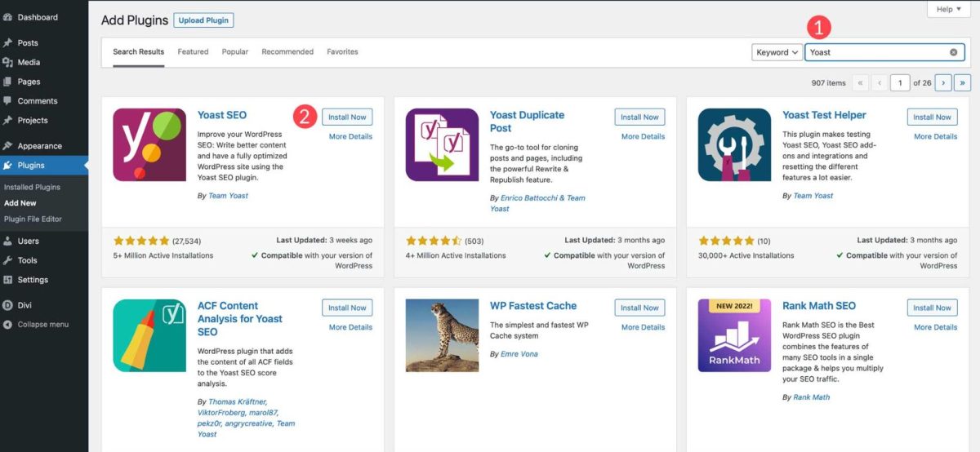Expand the Help panel

[949, 9]
